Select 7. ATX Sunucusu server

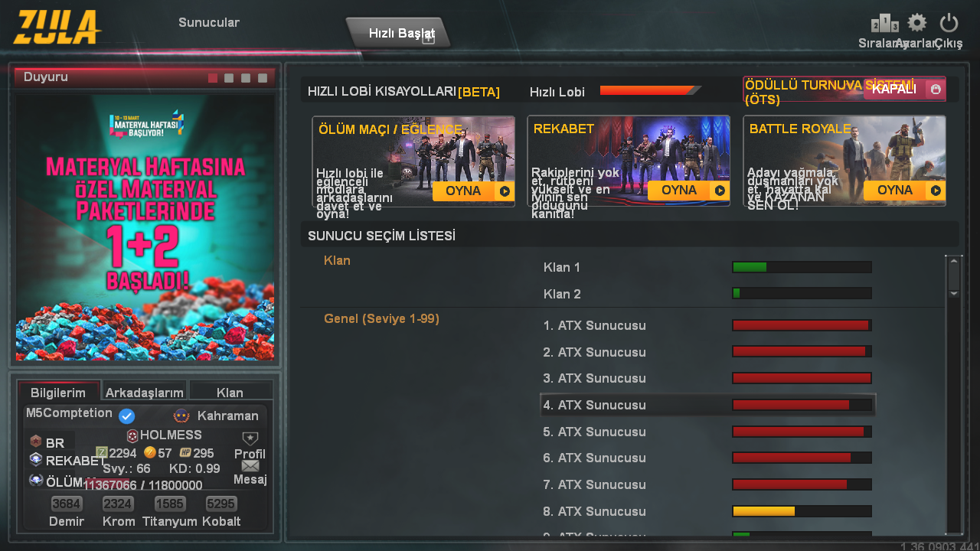pyautogui.click(x=707, y=484)
